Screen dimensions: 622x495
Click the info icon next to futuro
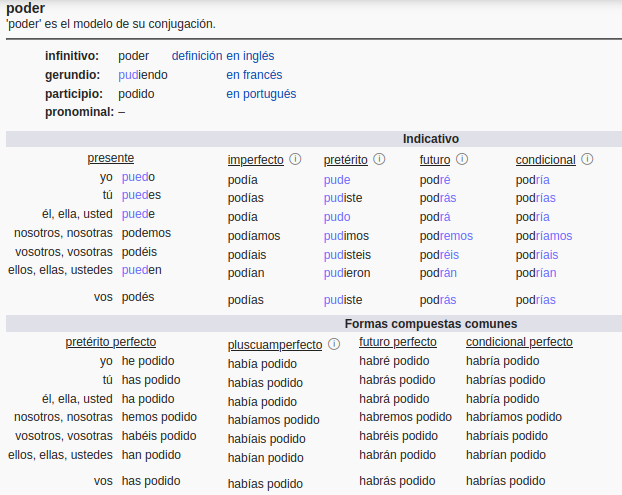click(462, 159)
